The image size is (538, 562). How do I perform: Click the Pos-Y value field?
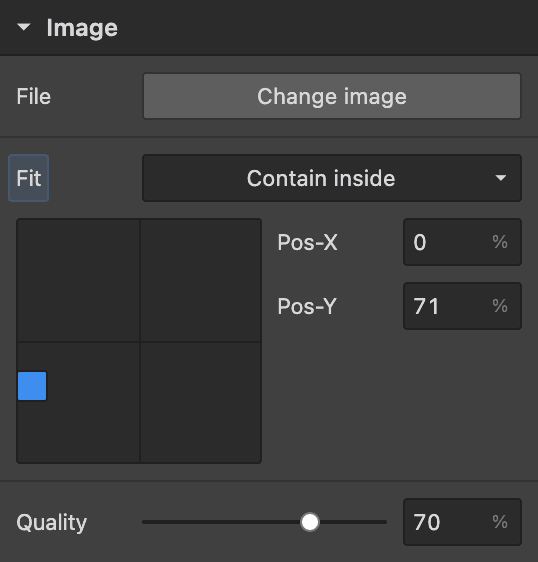pyautogui.click(x=462, y=306)
